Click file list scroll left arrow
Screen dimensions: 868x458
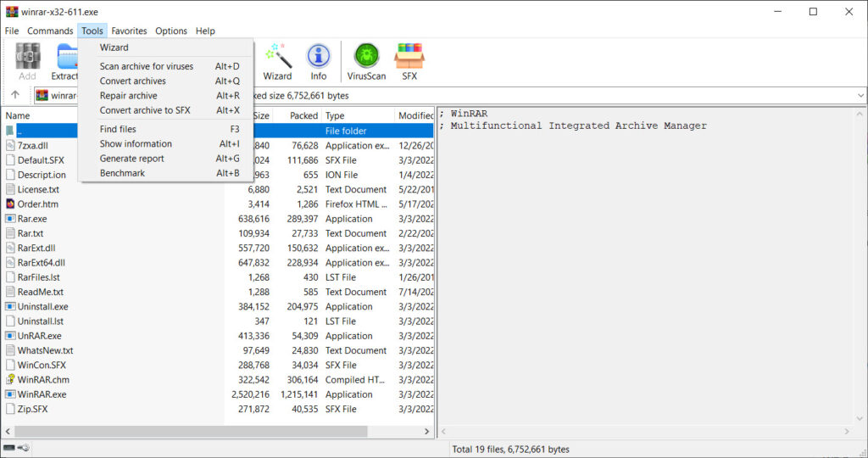(8, 431)
